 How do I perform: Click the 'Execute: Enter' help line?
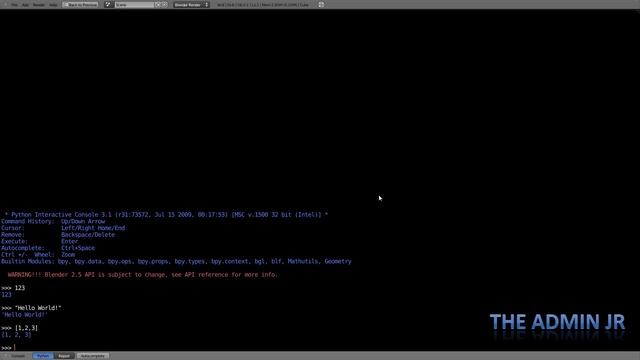tap(40, 241)
